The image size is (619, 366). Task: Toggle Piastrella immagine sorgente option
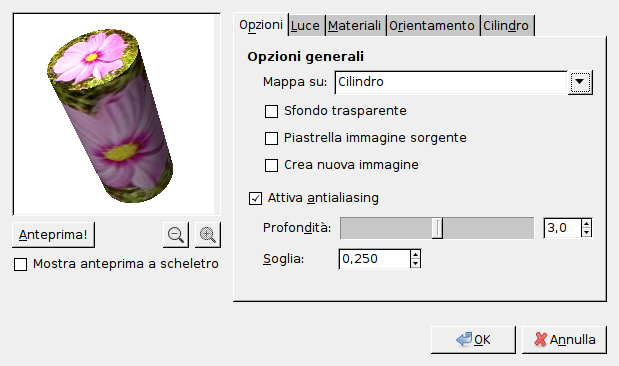point(271,138)
